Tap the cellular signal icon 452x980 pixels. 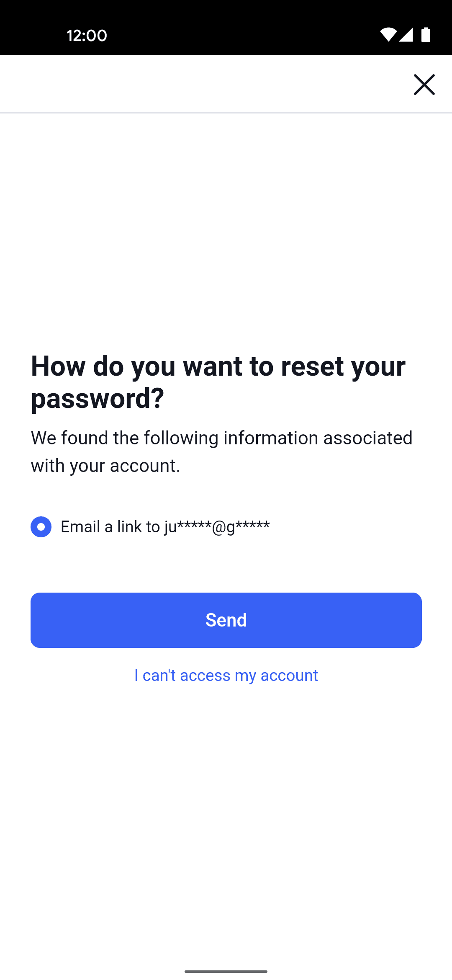click(x=406, y=35)
